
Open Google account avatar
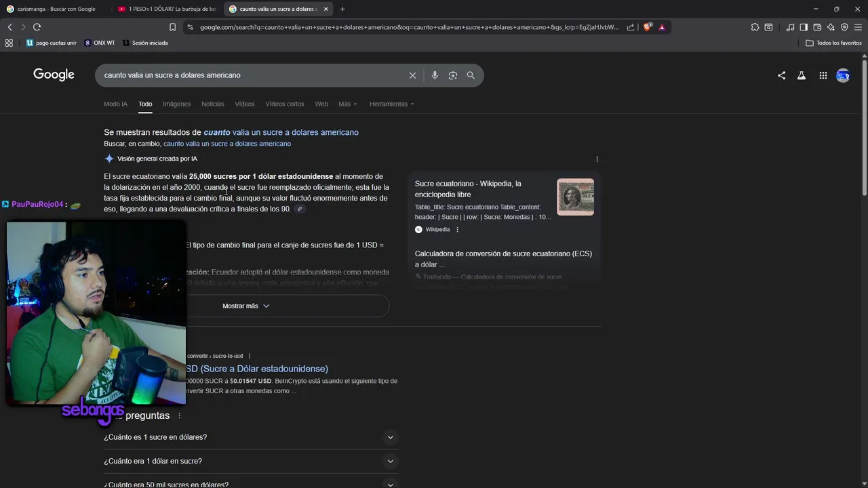click(x=843, y=76)
